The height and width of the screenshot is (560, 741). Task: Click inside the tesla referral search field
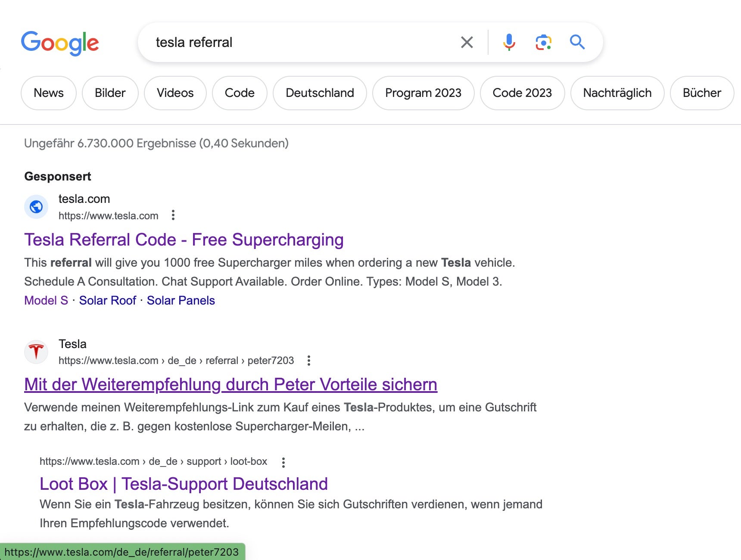coord(302,42)
